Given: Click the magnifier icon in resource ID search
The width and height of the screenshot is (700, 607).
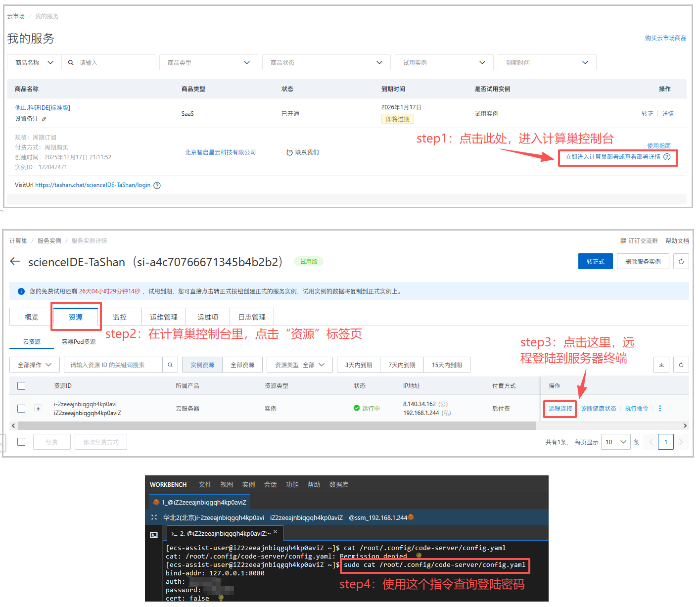Looking at the screenshot, I should 170,365.
